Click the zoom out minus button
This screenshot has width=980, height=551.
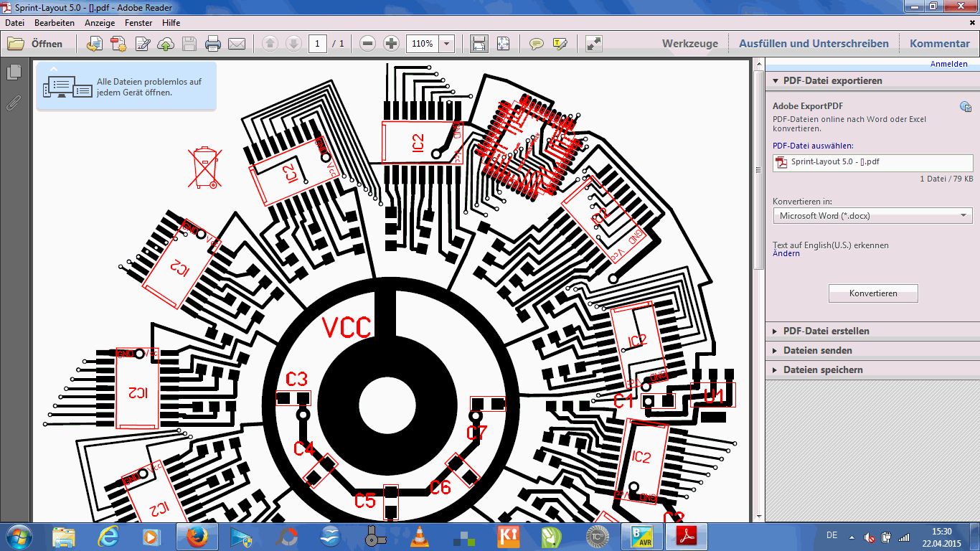point(368,44)
